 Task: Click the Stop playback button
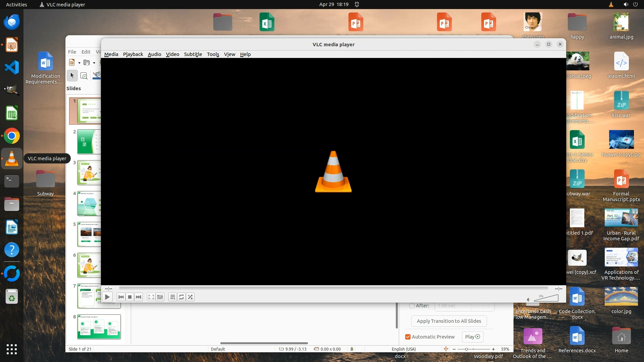(x=130, y=297)
